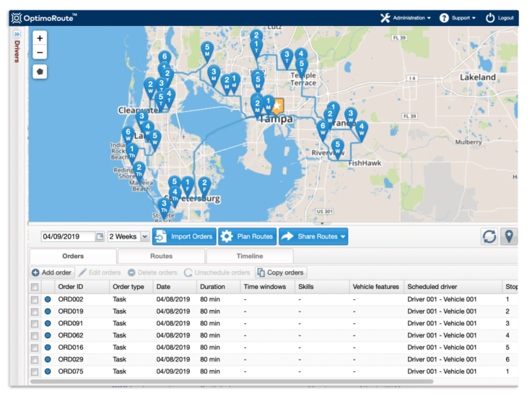Screen dimensions: 532x396
Task: Click the date input field 04/09/2019
Action: tap(68, 237)
